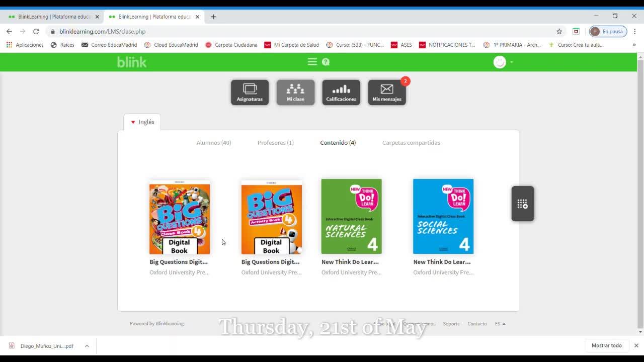Image resolution: width=644 pixels, height=362 pixels.
Task: Click the page vertical scrollbar
Action: [640, 194]
